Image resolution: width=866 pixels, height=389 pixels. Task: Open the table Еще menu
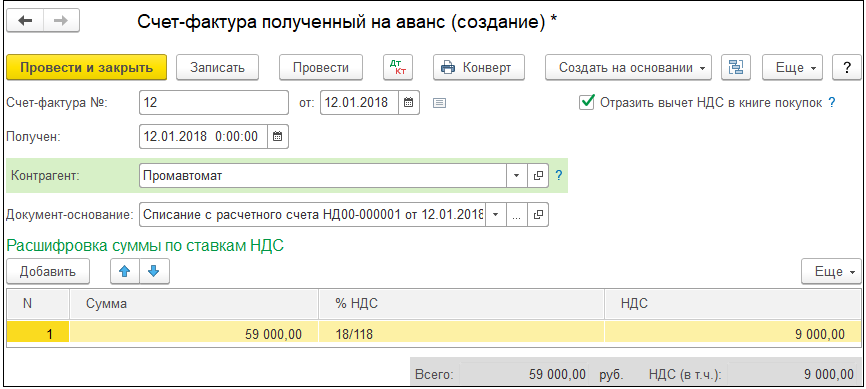click(x=832, y=271)
